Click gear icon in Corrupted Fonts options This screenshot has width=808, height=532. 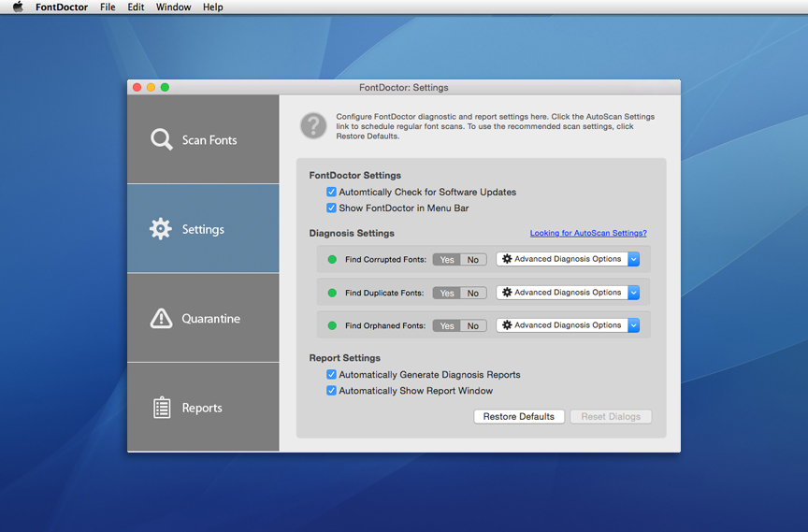(507, 259)
